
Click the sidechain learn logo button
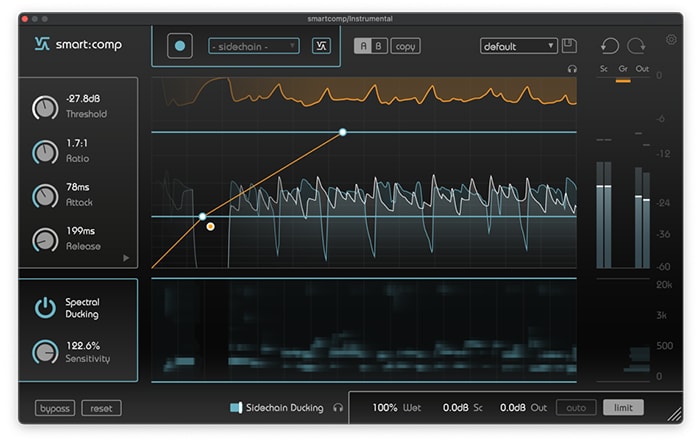point(321,46)
